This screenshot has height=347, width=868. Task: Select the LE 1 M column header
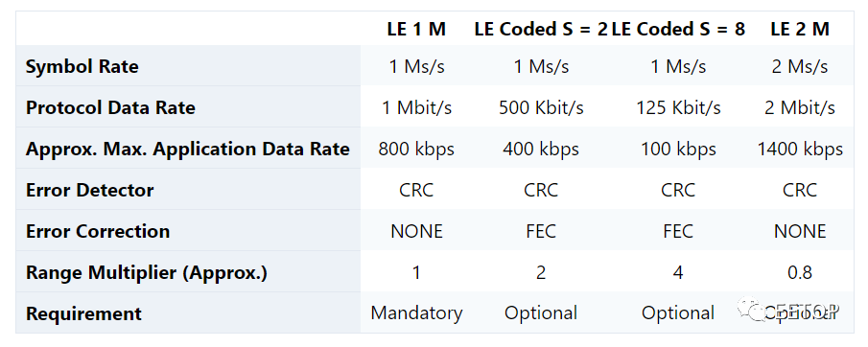416,29
